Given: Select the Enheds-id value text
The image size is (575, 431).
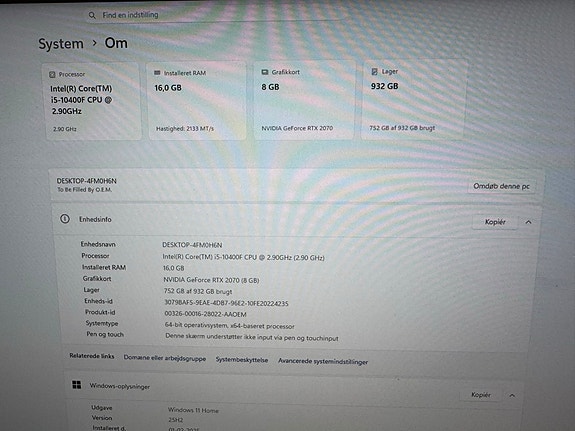Looking at the screenshot, I should 226,303.
